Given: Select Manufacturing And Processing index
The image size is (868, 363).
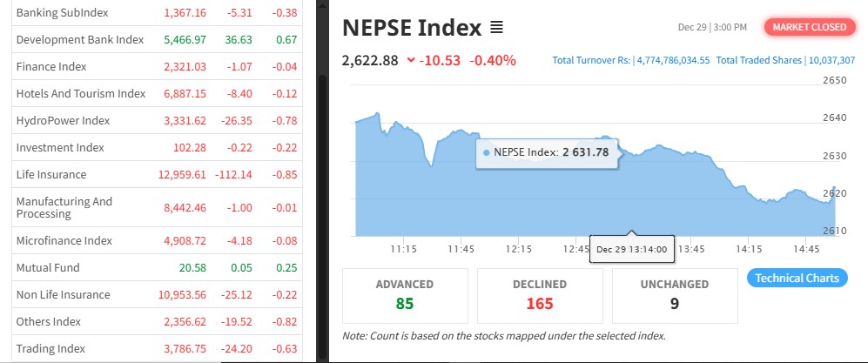Looking at the screenshot, I should 64,207.
